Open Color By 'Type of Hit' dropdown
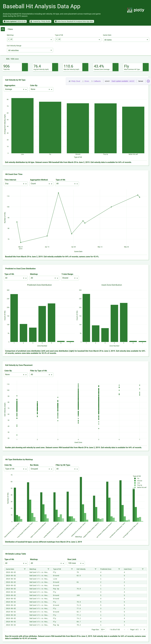This screenshot has width=151, height=644. pyautogui.click(x=16, y=469)
